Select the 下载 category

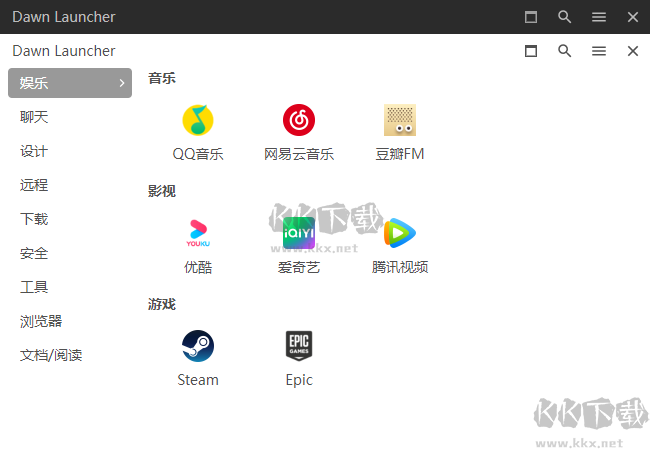click(x=34, y=219)
